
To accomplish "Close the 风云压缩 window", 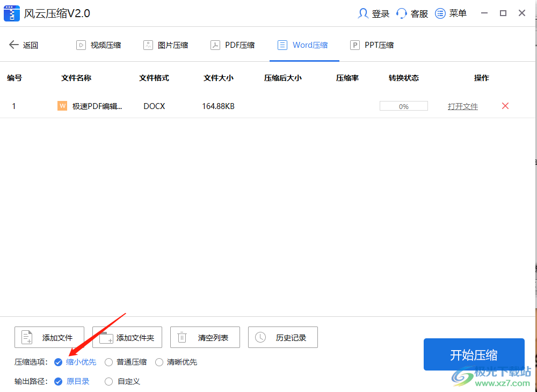I will pyautogui.click(x=522, y=13).
